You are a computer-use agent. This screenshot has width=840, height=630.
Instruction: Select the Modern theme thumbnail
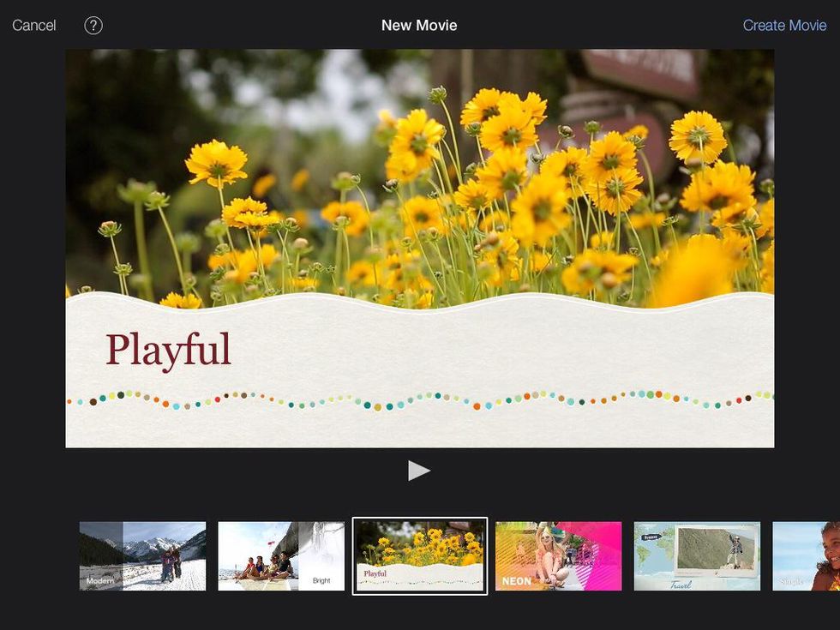142,555
